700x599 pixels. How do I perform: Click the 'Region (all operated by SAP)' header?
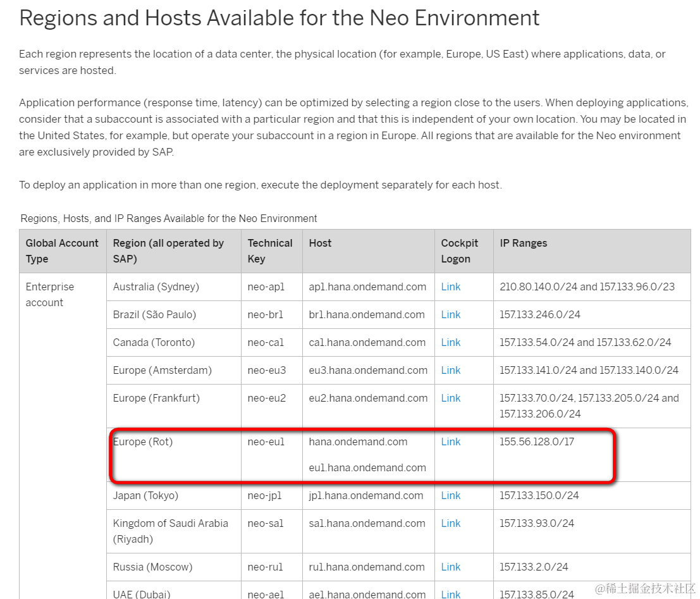(174, 251)
